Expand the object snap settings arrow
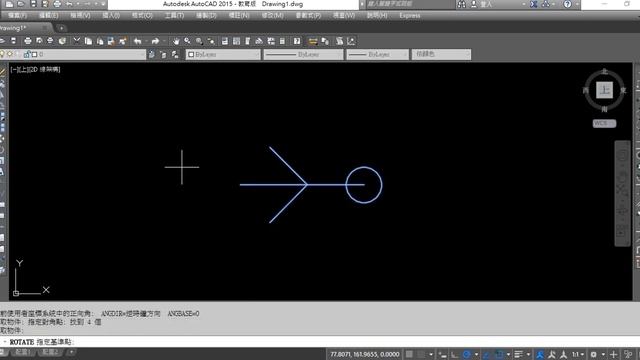This screenshot has height=360, width=640. (508, 354)
